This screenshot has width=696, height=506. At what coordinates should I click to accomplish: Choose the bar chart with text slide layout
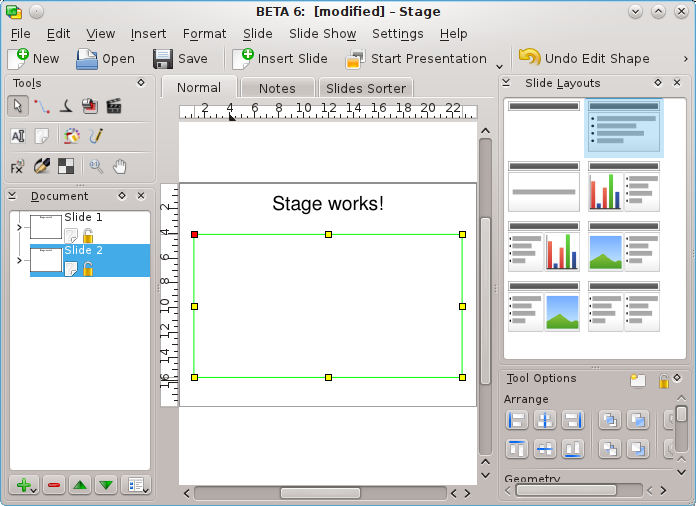click(622, 186)
